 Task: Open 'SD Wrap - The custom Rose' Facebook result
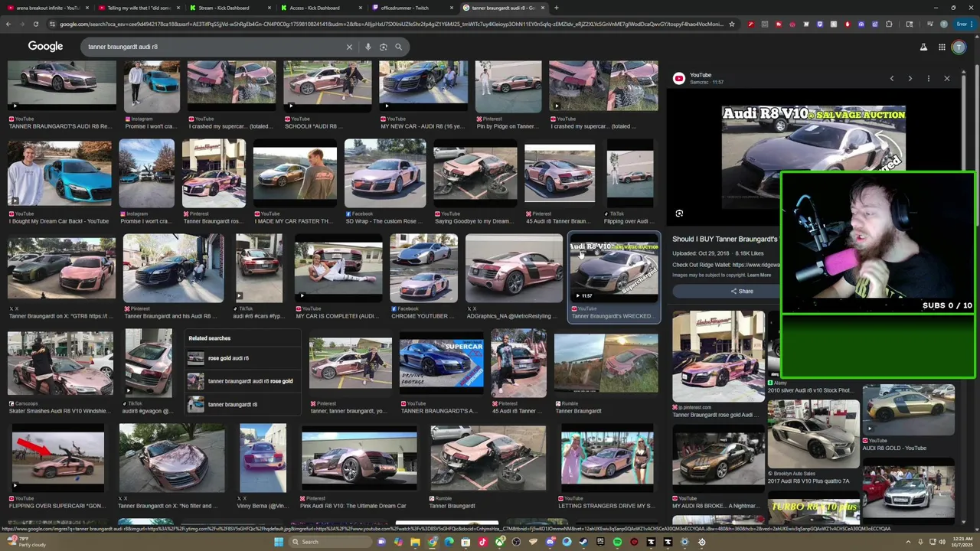[384, 173]
